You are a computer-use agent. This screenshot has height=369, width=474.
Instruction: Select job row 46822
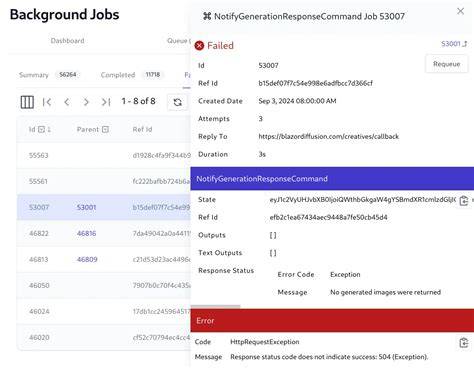(x=104, y=233)
